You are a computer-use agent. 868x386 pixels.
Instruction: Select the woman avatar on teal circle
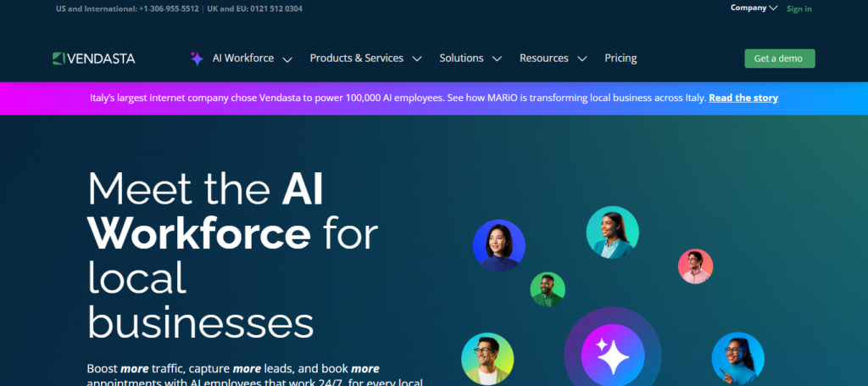tap(612, 232)
